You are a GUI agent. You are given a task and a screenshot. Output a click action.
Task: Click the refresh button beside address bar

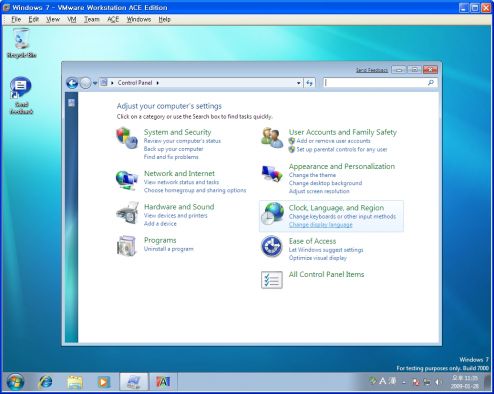(x=309, y=83)
